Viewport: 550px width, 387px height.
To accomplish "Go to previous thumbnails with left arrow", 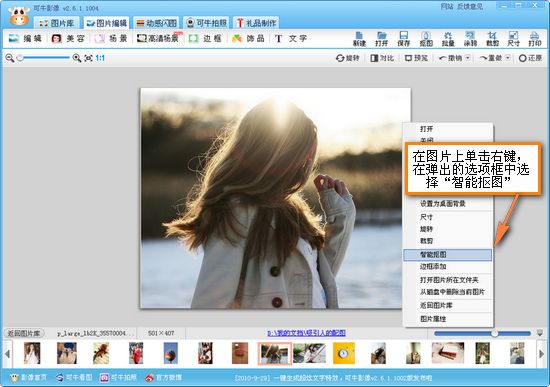I will [7, 354].
